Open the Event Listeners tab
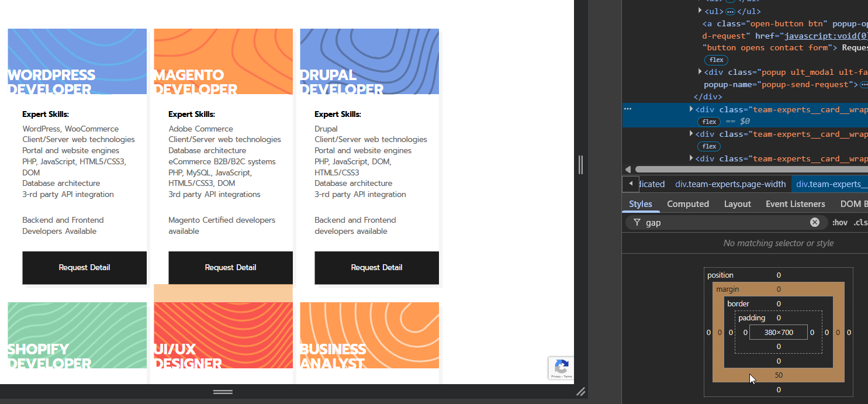The width and height of the screenshot is (868, 404). coord(796,204)
